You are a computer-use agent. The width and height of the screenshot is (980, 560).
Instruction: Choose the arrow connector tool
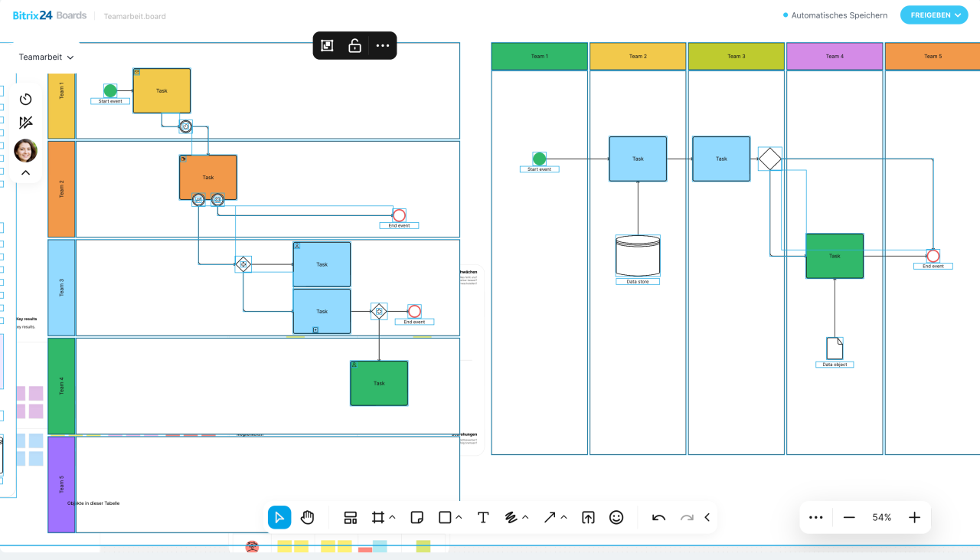point(550,517)
